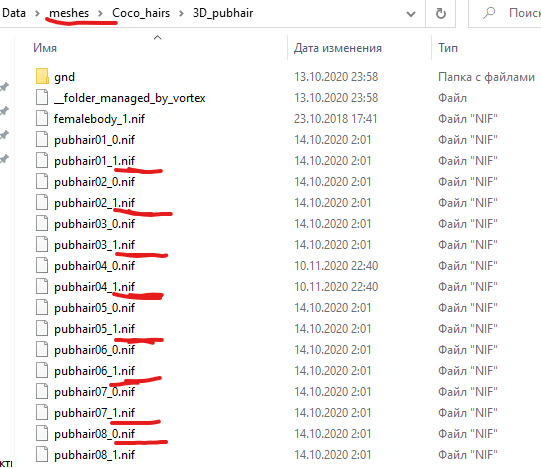Click the file icon beside pubhair01_0.nif
The width and height of the screenshot is (541, 468).
(x=42, y=139)
